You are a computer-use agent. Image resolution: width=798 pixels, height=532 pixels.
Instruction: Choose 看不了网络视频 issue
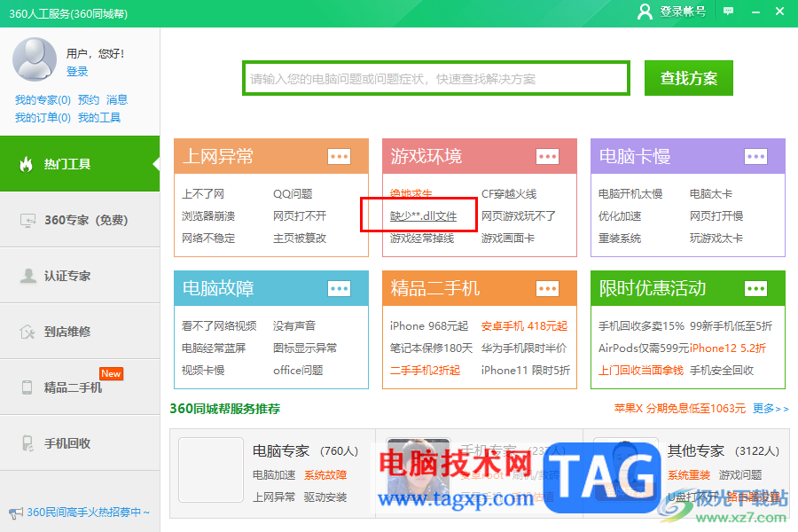tap(219, 325)
